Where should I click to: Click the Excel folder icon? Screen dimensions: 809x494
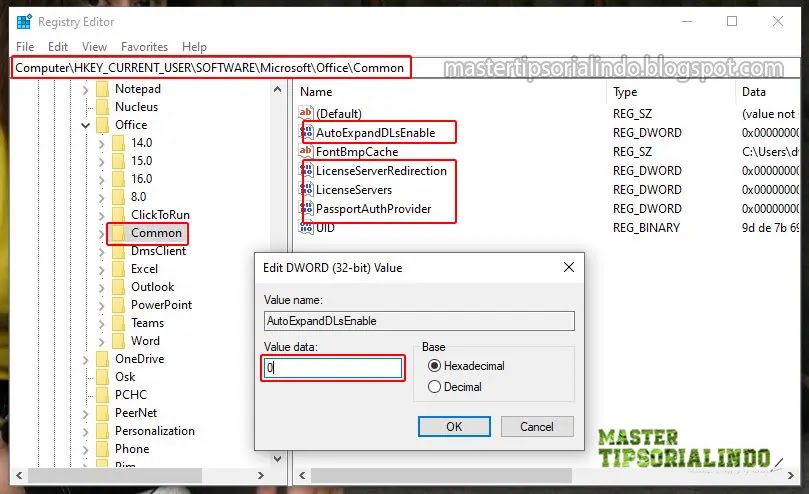(x=118, y=269)
